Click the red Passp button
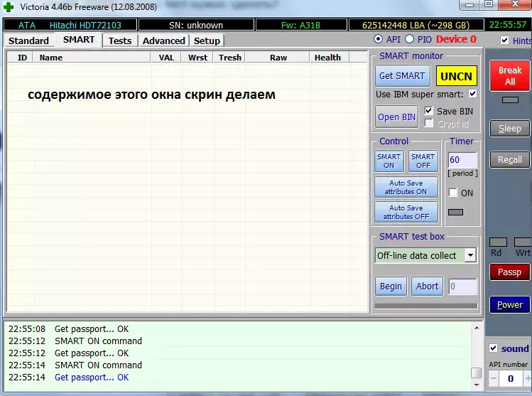This screenshot has height=396, width=532. pos(509,272)
